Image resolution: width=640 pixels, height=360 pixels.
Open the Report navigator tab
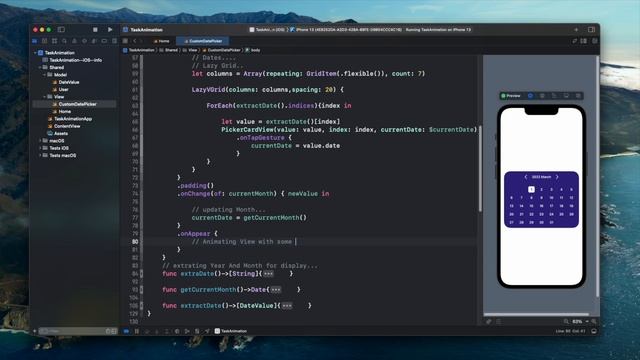[114, 41]
